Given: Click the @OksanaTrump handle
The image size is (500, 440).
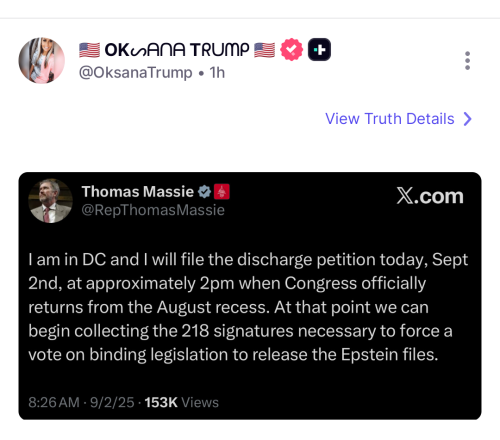Looking at the screenshot, I should click(x=136, y=73).
